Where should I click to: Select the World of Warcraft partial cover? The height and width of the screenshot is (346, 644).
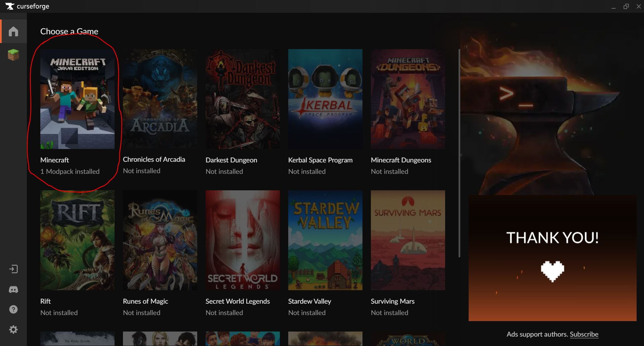[x=408, y=339]
